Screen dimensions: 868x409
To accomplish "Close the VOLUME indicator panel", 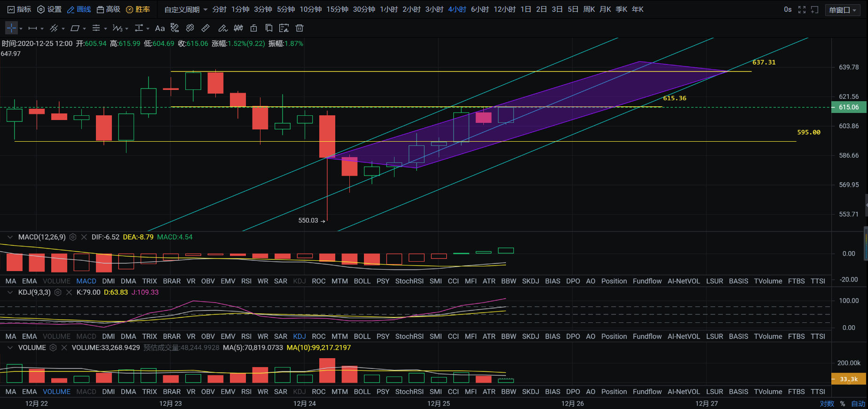I will (64, 348).
